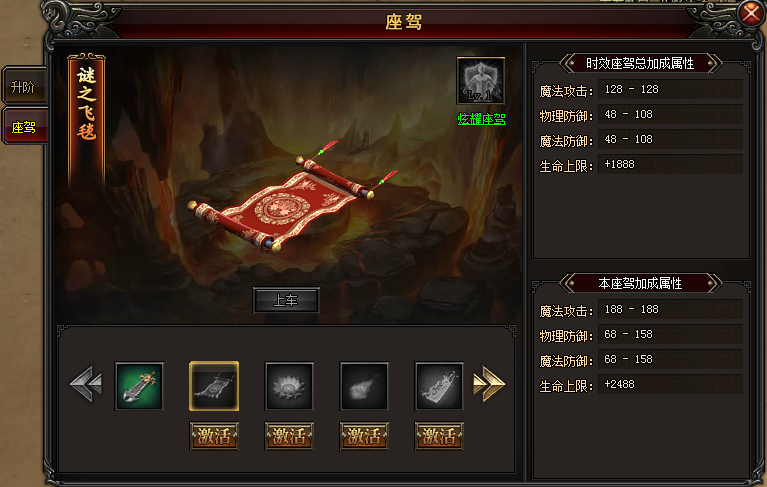767x487 pixels.
Task: Open the 炫耀座驾 green link
Action: tap(481, 119)
